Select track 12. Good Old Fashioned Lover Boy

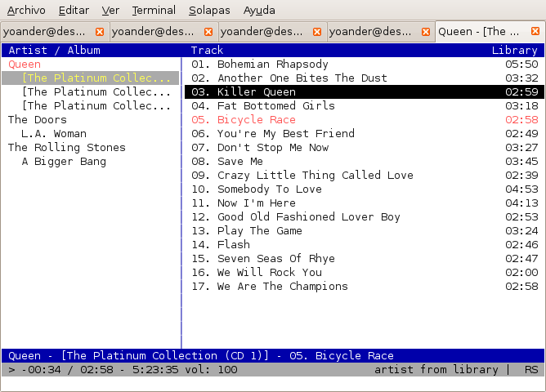(x=365, y=217)
